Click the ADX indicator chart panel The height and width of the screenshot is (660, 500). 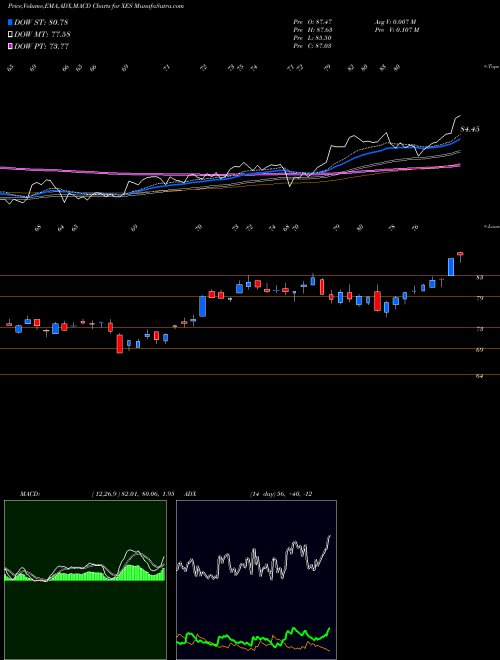pyautogui.click(x=256, y=579)
